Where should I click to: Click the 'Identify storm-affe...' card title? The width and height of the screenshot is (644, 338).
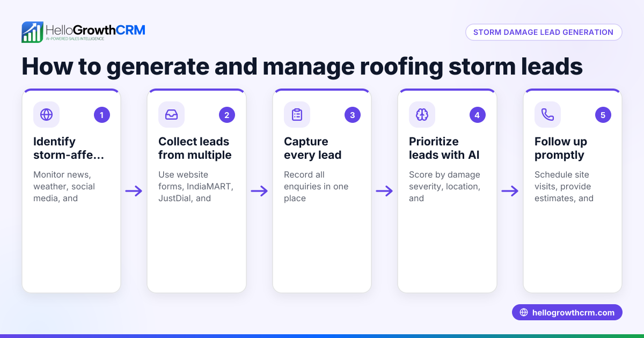[69, 148]
